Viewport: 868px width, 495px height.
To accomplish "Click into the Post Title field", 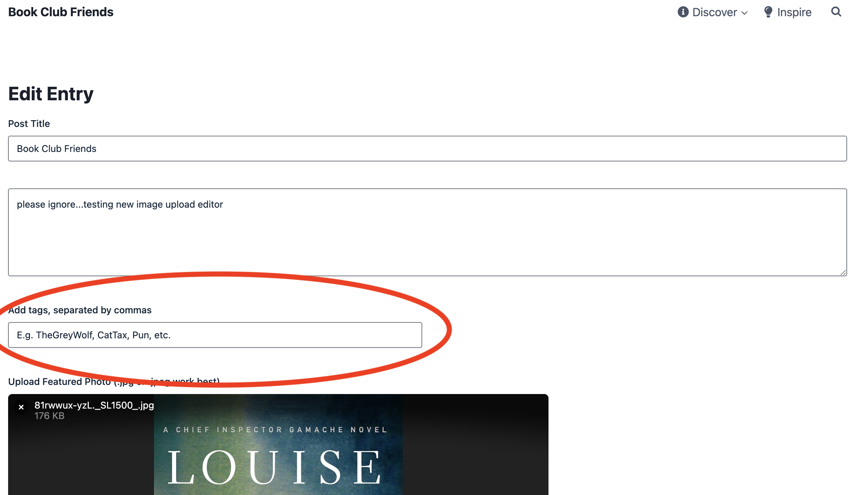I will (427, 149).
